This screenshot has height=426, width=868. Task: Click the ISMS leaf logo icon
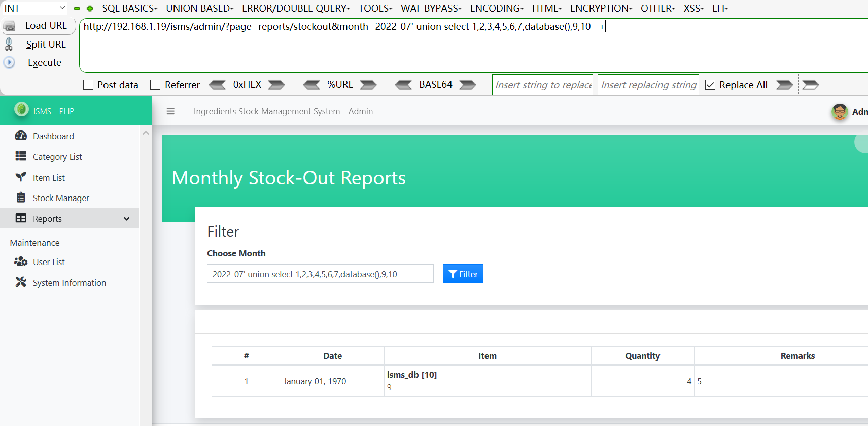[21, 109]
